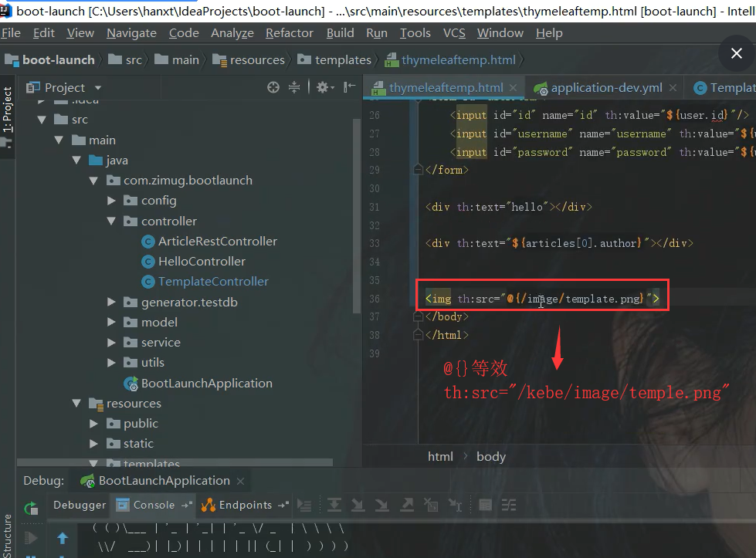
Task: Expand the utils package
Action: point(111,363)
